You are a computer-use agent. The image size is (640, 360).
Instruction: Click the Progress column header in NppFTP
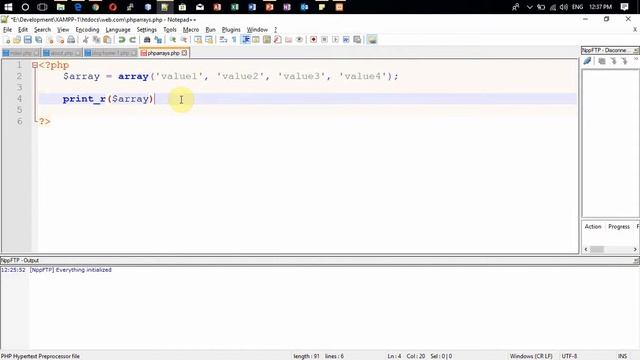pyautogui.click(x=619, y=227)
